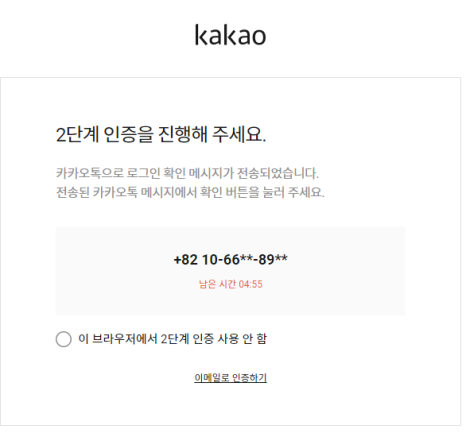Click the masked phone number +82 10-66**-89**
The width and height of the screenshot is (466, 433).
pos(230,259)
